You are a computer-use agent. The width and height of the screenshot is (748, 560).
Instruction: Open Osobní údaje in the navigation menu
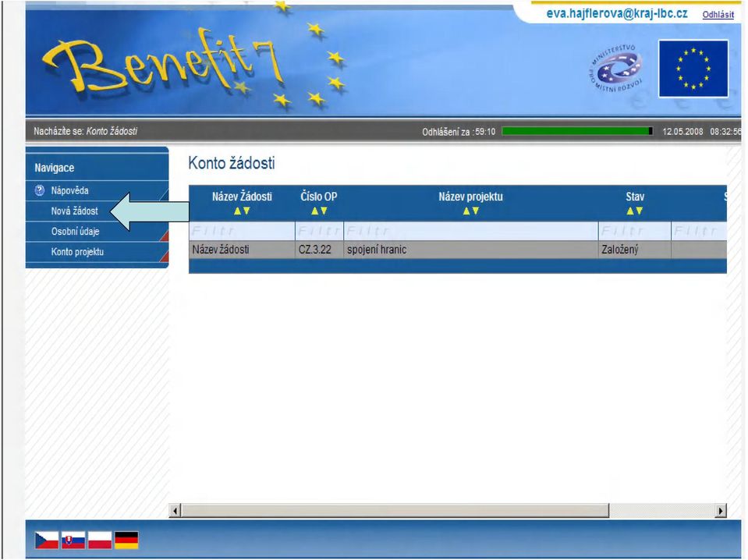coord(76,232)
